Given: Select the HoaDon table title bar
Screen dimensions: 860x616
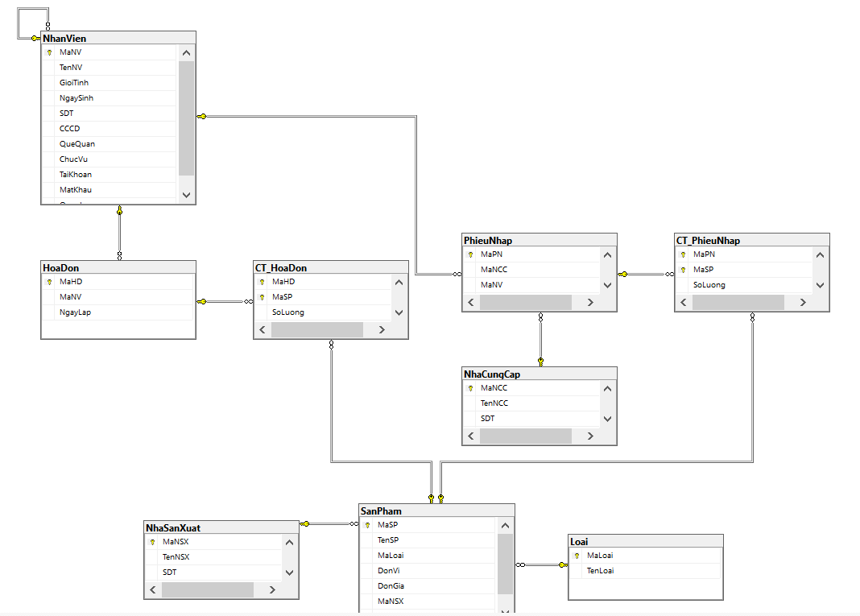Looking at the screenshot, I should (x=118, y=267).
